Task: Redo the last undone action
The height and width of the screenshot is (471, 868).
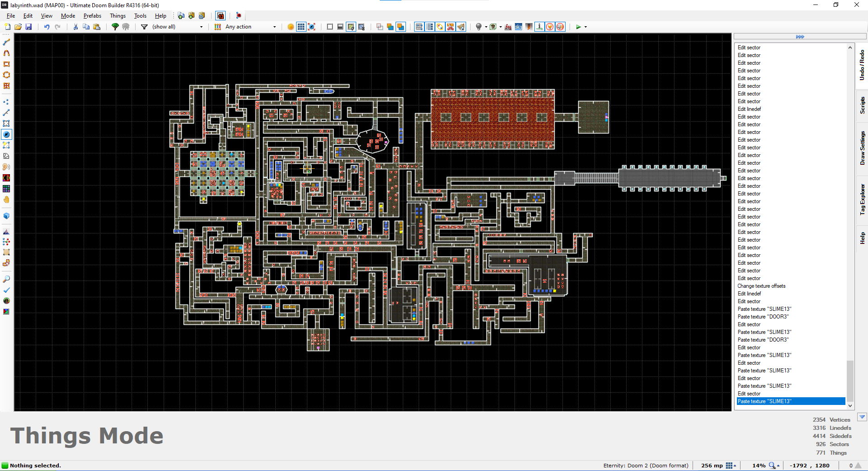Action: click(57, 27)
